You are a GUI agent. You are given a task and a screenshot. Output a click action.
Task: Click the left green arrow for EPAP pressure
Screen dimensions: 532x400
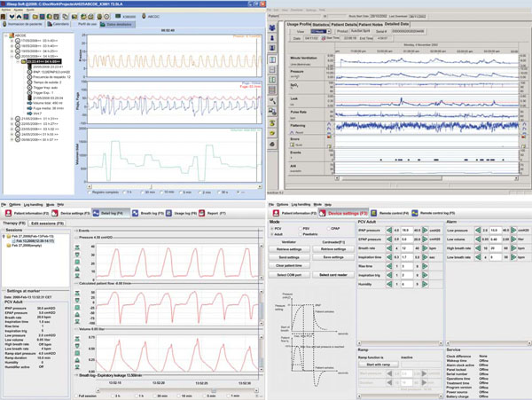(x=389, y=239)
